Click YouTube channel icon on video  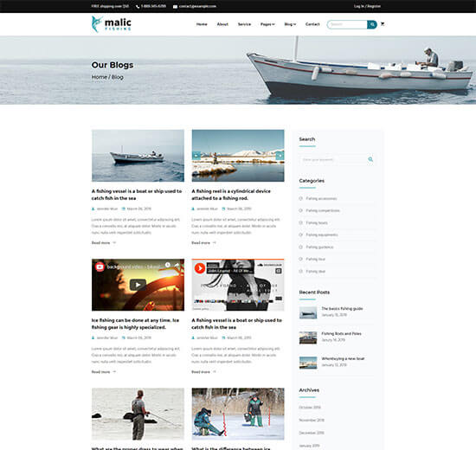(100, 267)
